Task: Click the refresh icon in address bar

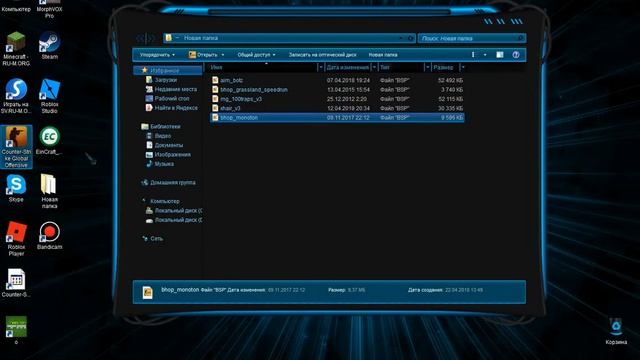Action: point(411,38)
